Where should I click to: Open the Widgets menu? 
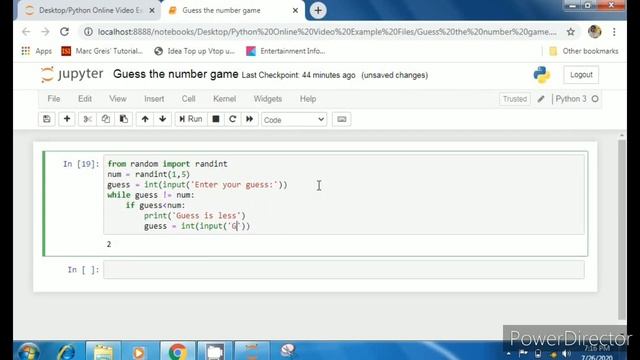[268, 99]
